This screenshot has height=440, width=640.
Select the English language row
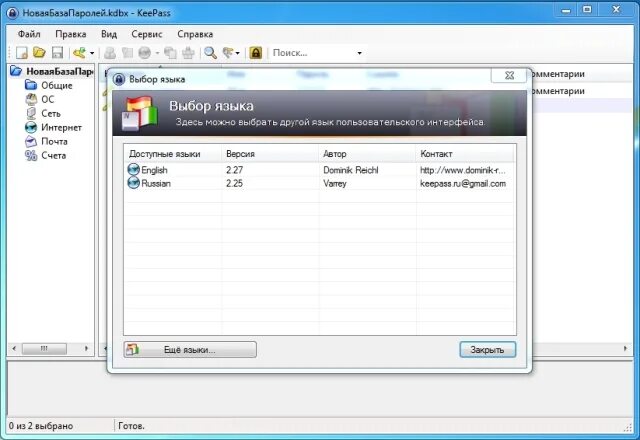(x=319, y=170)
